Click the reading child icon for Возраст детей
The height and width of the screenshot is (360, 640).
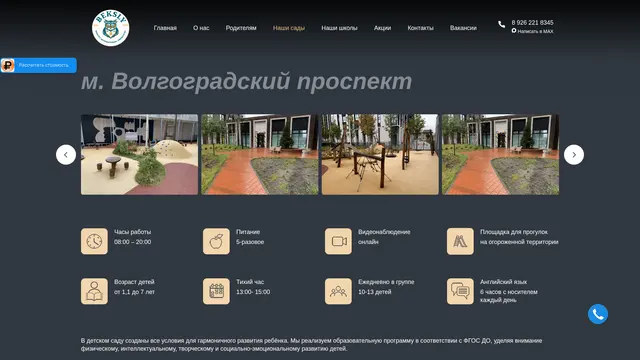point(94,291)
